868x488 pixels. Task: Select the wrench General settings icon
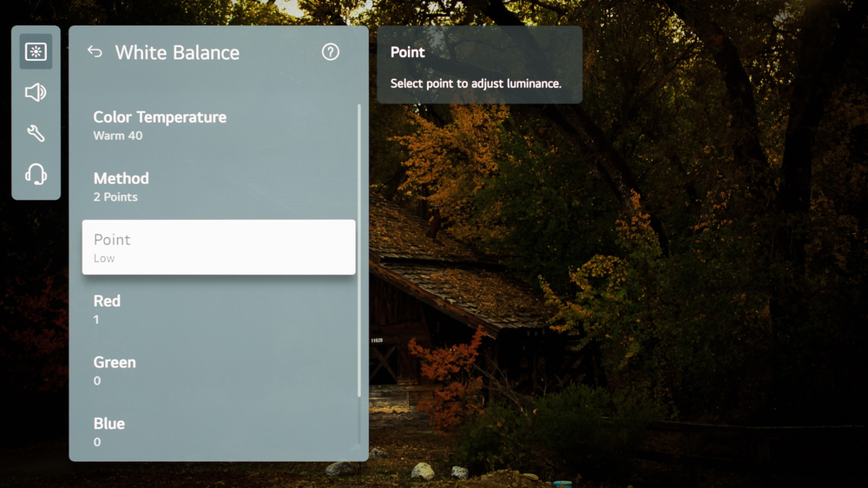coord(36,134)
